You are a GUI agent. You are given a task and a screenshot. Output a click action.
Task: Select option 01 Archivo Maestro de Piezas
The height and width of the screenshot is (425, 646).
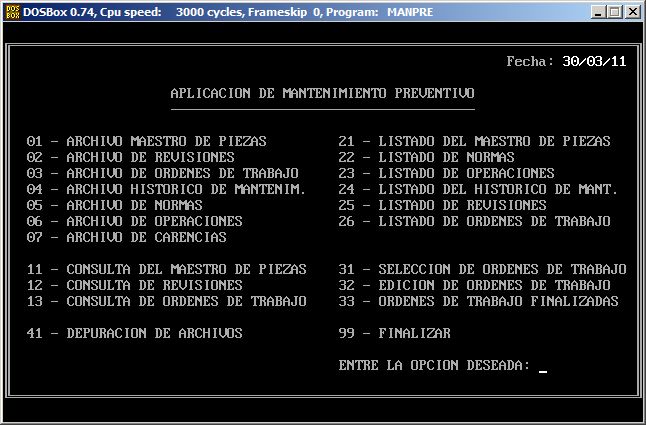pos(146,142)
